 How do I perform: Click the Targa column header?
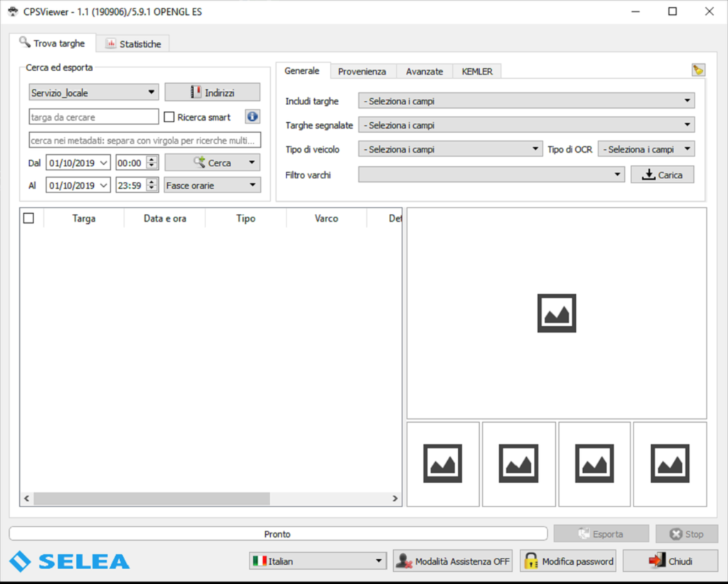point(84,218)
